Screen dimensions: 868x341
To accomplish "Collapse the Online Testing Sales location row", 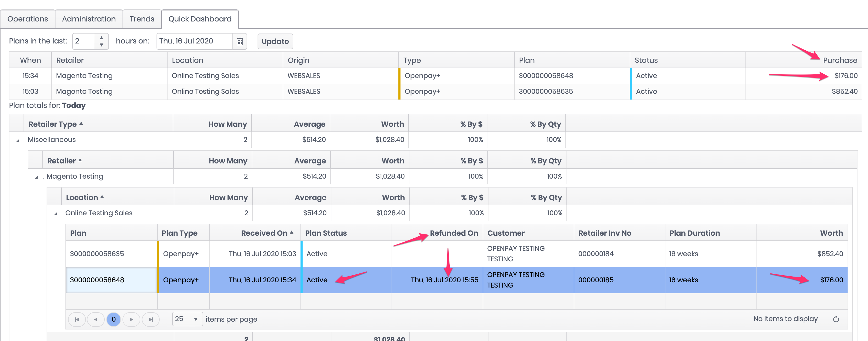I will click(55, 214).
